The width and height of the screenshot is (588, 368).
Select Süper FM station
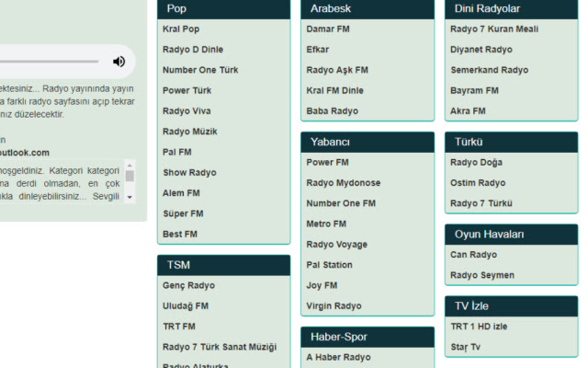tap(183, 213)
